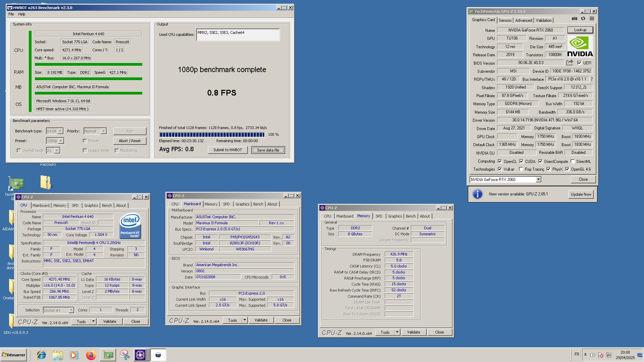This screenshot has width=644, height=362.
Task: Click Update Now in GPU-Z notice
Action: (581, 194)
